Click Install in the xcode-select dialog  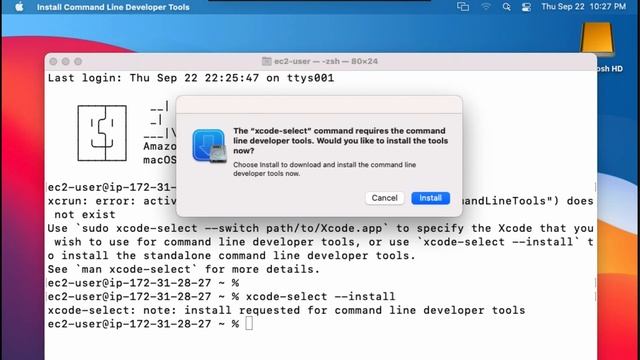tap(430, 198)
